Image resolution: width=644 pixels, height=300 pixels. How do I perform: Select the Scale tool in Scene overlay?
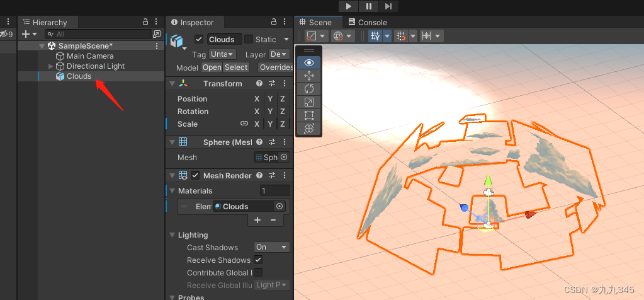point(309,102)
